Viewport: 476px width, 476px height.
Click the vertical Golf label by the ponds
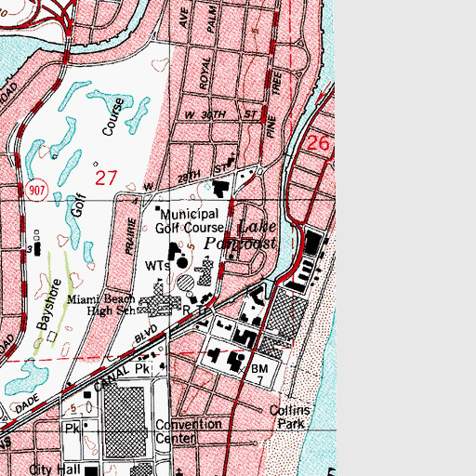[77, 205]
